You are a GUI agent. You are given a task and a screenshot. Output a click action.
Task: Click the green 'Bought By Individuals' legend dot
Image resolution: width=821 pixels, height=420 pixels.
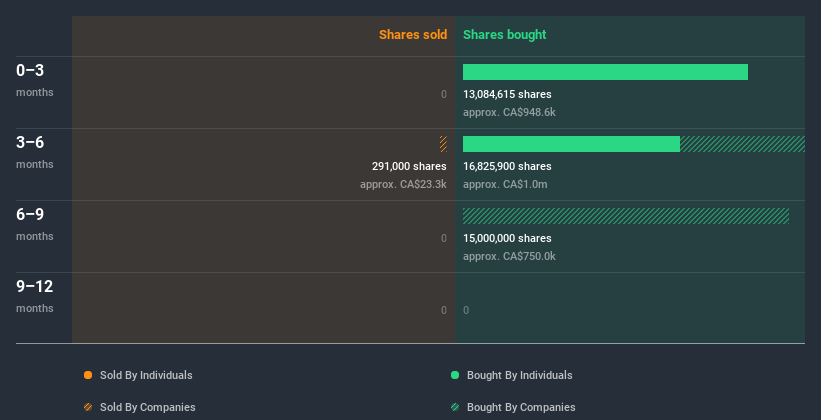tap(455, 375)
